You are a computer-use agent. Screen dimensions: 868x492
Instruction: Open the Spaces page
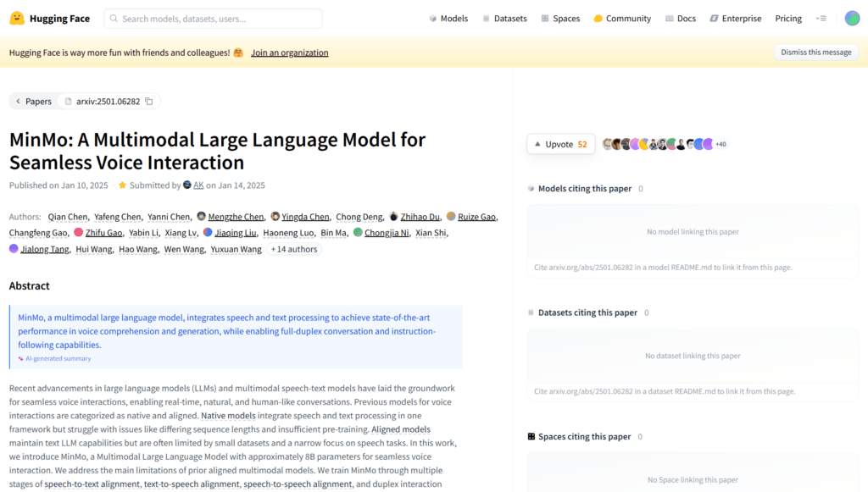[x=560, y=19]
